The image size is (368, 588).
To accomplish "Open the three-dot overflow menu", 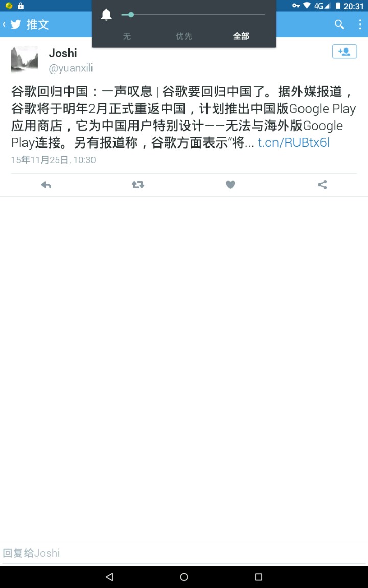I will 360,24.
